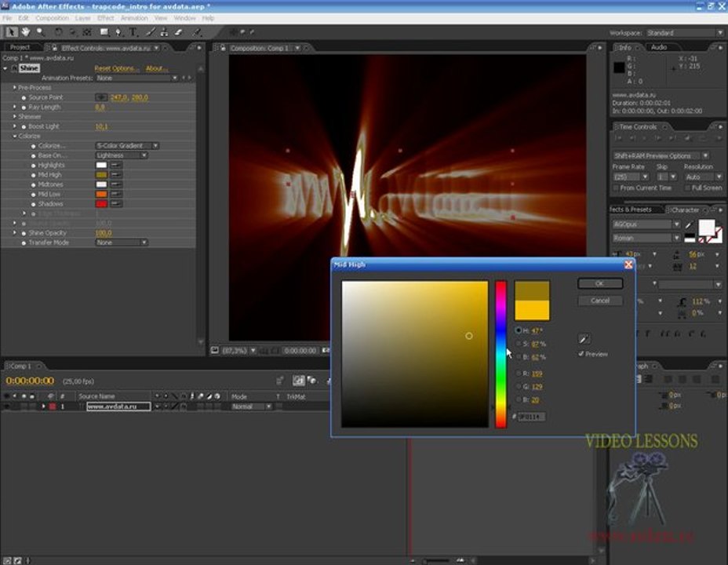
Task: Click the Source Point crosshair button
Action: [x=101, y=97]
